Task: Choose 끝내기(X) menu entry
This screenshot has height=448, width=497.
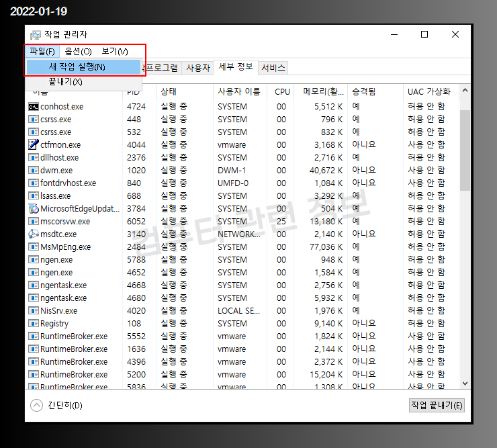Action: (x=84, y=82)
